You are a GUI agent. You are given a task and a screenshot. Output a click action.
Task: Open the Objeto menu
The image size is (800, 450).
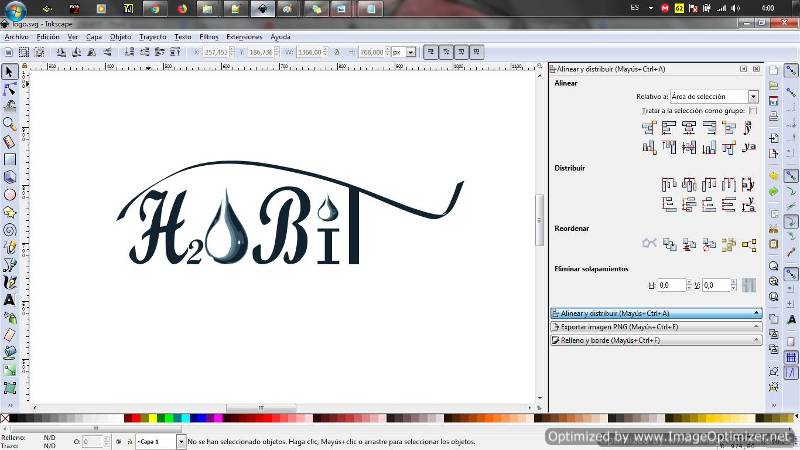click(x=120, y=37)
